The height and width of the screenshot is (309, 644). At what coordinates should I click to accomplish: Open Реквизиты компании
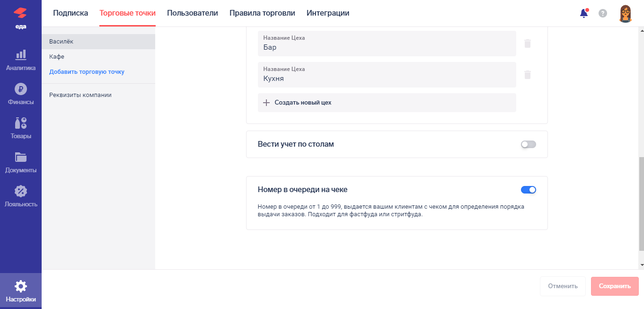(80, 95)
